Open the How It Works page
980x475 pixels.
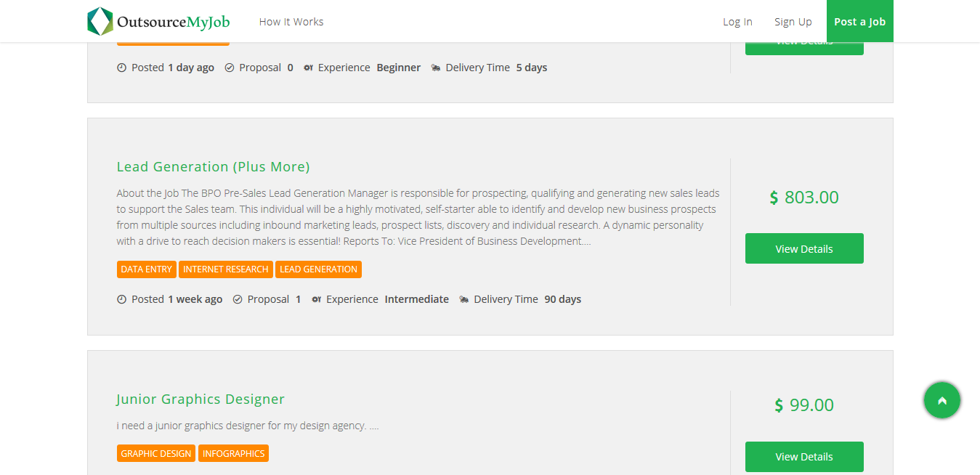291,22
